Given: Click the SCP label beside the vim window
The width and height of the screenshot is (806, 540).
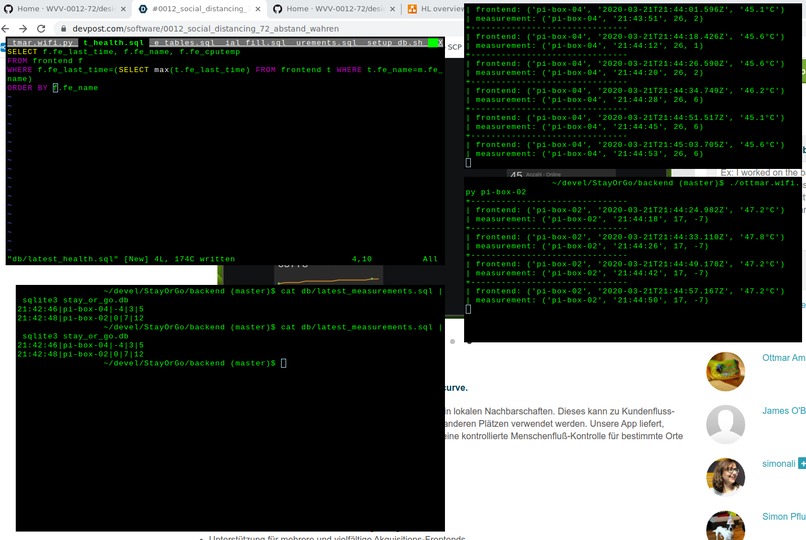Looking at the screenshot, I should click(454, 47).
